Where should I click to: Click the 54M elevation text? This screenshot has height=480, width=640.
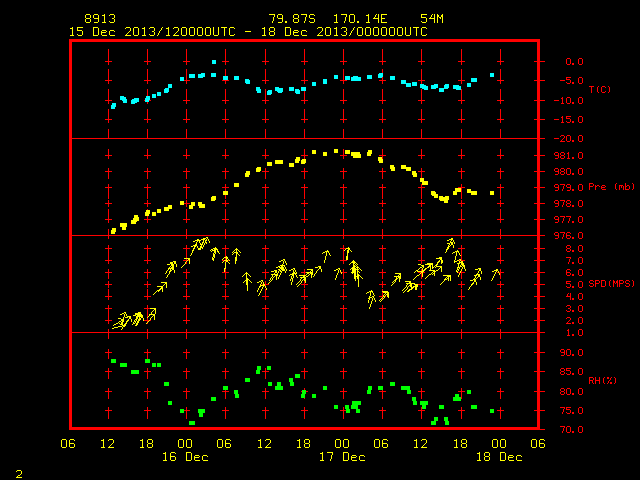tap(432, 19)
